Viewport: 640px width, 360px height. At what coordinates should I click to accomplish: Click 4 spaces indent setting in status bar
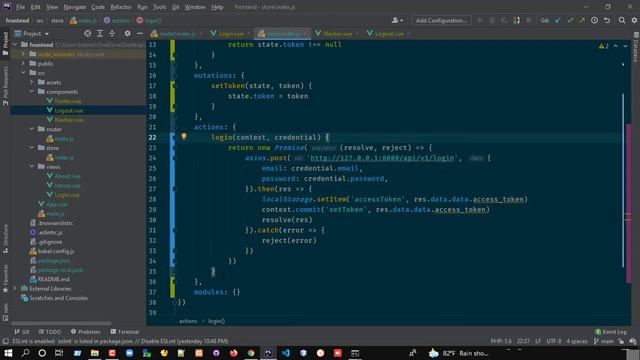[x=577, y=341]
